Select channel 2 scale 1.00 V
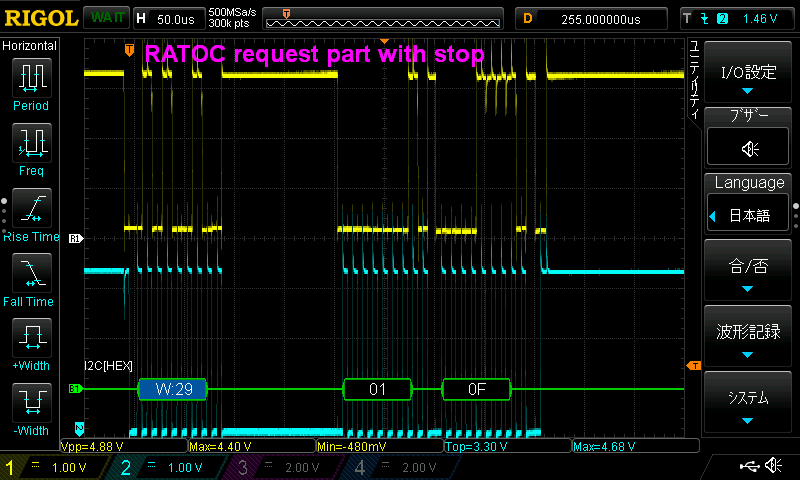 click(x=168, y=467)
